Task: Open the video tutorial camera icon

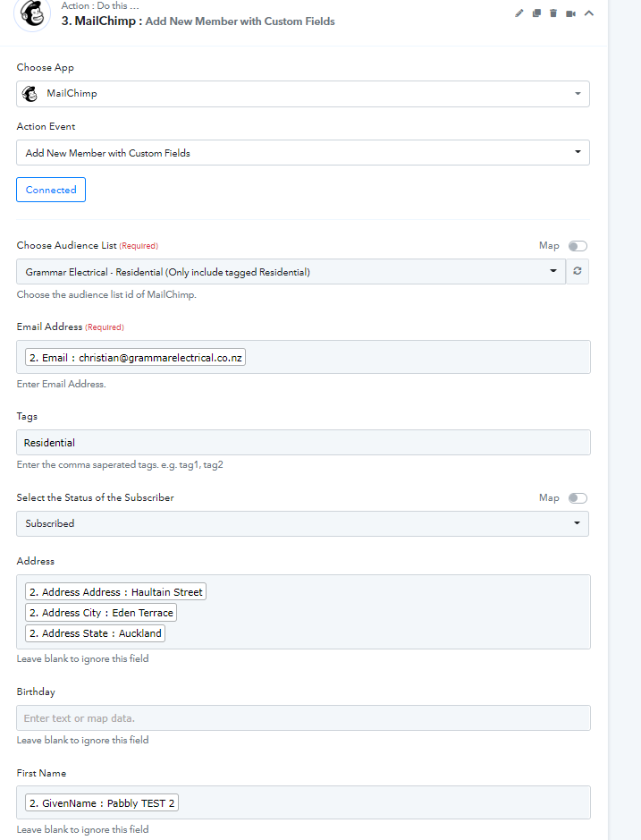Action: tap(571, 13)
